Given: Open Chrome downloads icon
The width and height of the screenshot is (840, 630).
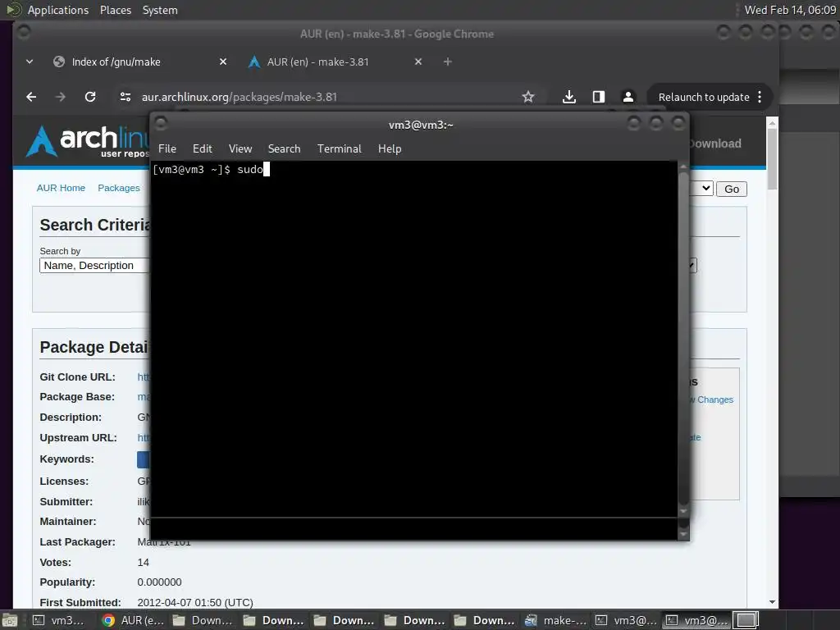Looking at the screenshot, I should pos(569,97).
